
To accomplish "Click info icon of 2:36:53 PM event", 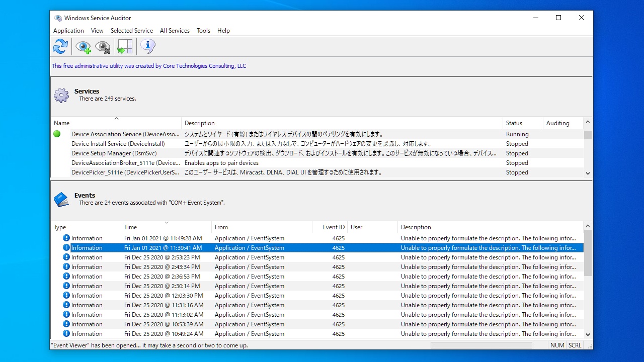I will (66, 277).
